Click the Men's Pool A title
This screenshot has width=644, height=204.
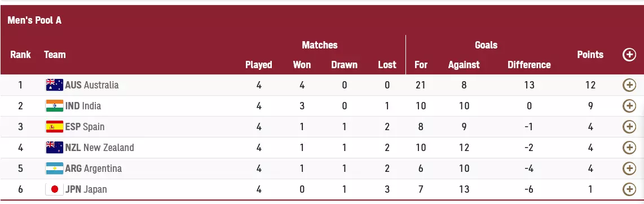coord(34,20)
